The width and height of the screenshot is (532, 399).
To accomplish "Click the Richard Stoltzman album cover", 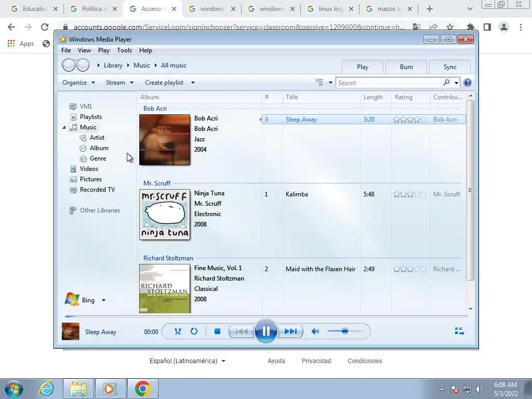I will [x=165, y=289].
